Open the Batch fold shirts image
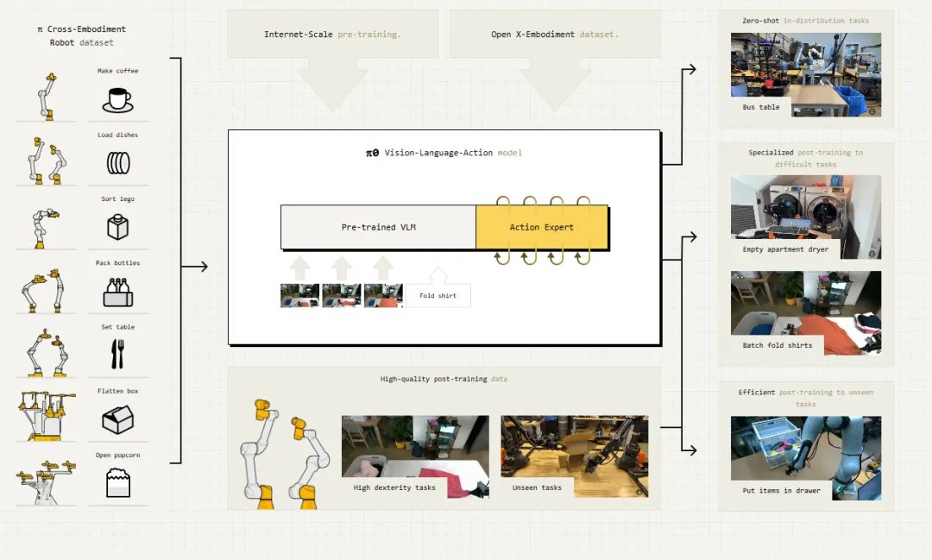932x560 pixels. [806, 313]
